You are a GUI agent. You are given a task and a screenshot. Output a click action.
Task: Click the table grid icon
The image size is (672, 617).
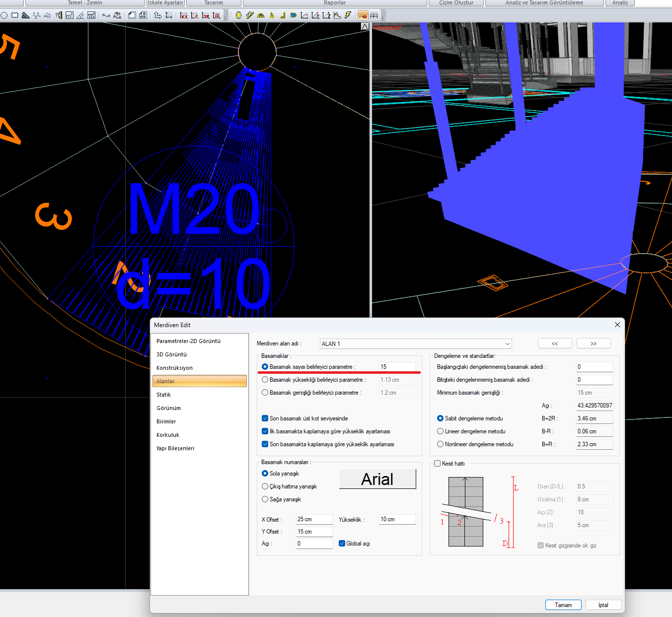point(374,15)
